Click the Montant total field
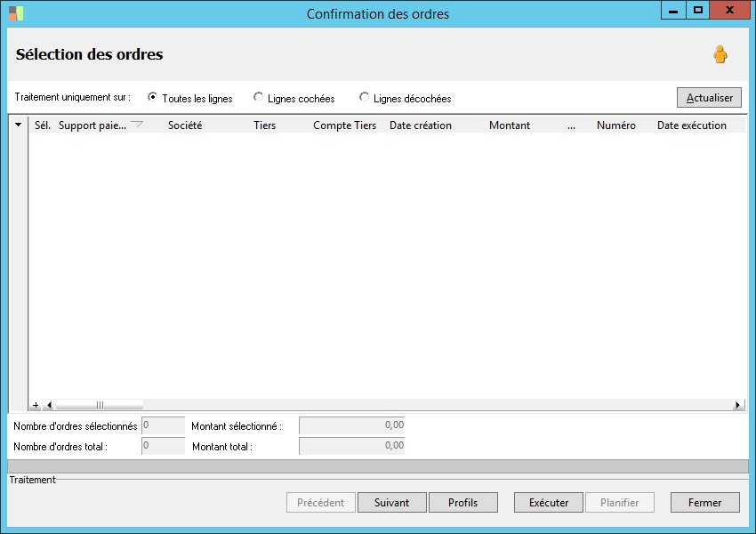The width and height of the screenshot is (756, 534). click(x=352, y=446)
